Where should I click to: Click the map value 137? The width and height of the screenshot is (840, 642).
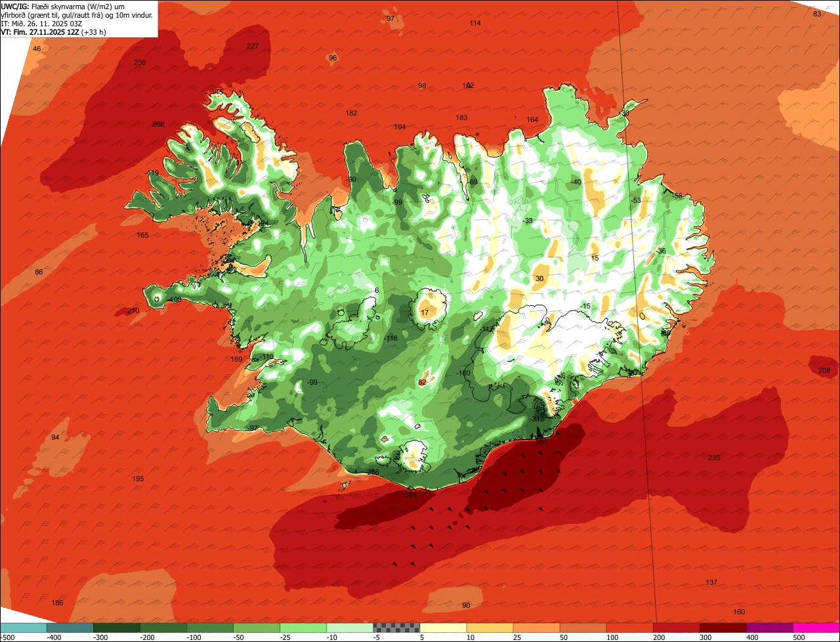711,582
